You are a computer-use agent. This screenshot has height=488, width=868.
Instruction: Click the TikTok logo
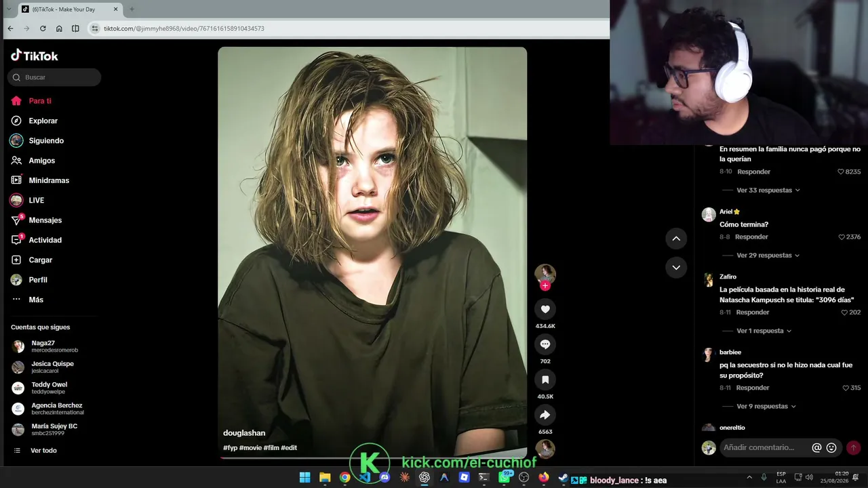click(x=35, y=56)
